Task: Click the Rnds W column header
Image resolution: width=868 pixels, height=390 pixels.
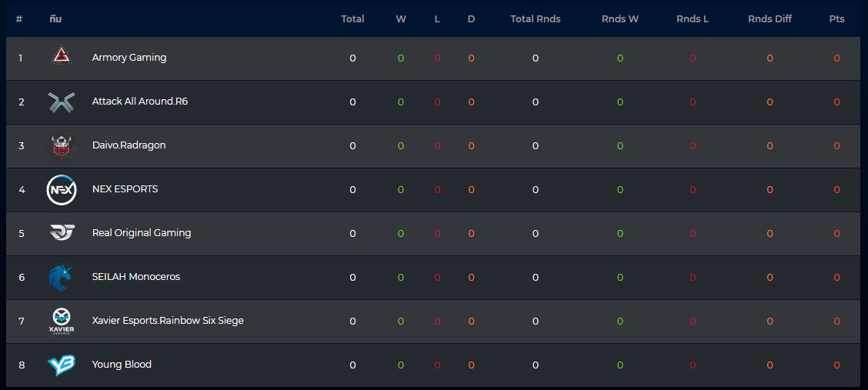Action: pyautogui.click(x=620, y=18)
